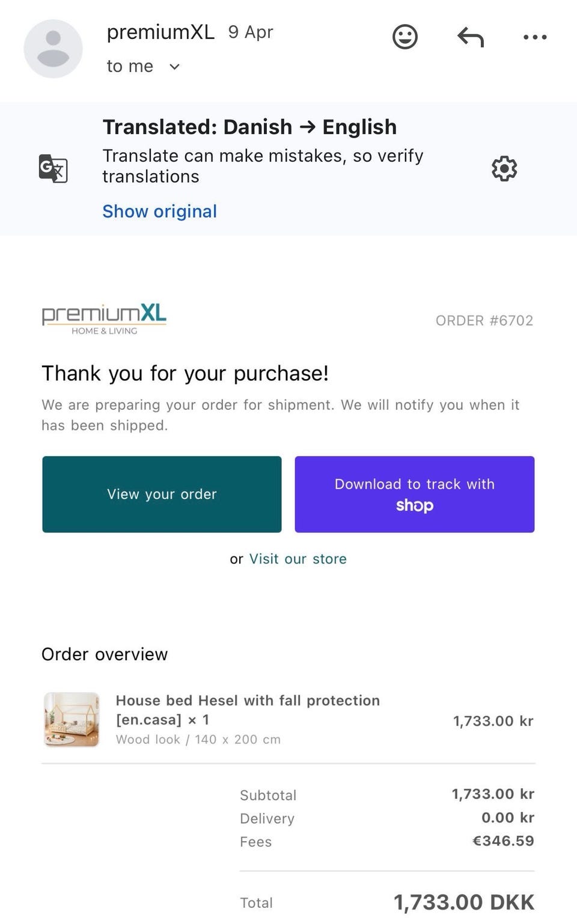Tap the 1,733.00 DKK total amount
Image resolution: width=577 pixels, height=924 pixels.
pos(463,902)
